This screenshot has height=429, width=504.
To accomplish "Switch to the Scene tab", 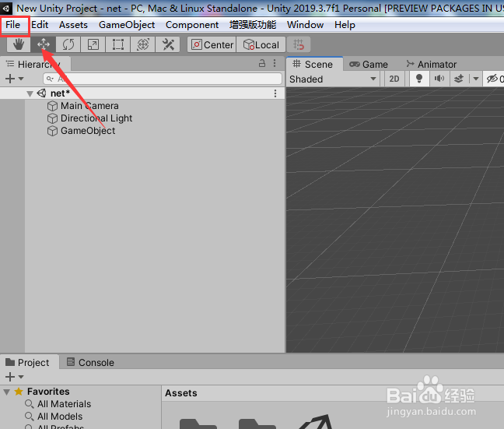I will (314, 64).
